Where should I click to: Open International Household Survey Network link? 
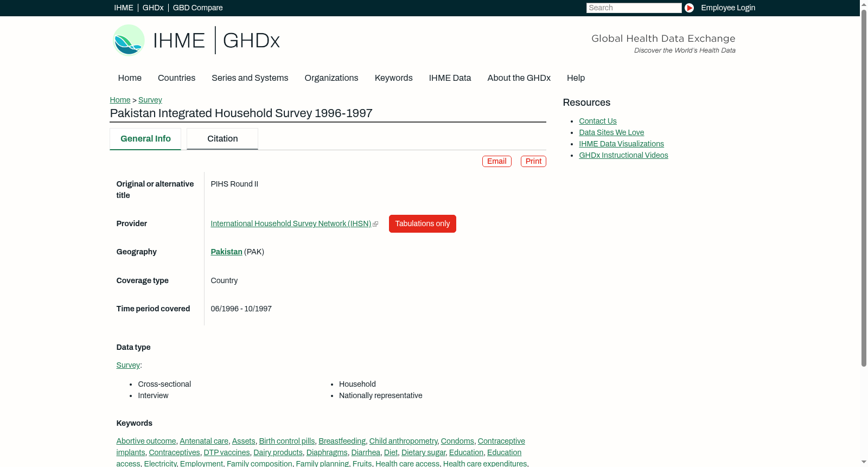click(x=291, y=223)
